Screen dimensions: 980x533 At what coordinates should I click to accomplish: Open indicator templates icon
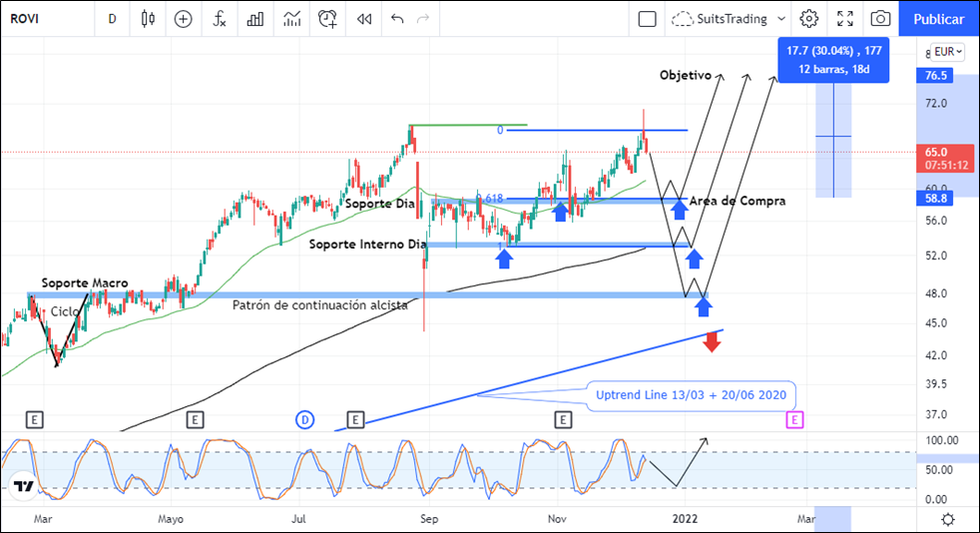pyautogui.click(x=291, y=19)
